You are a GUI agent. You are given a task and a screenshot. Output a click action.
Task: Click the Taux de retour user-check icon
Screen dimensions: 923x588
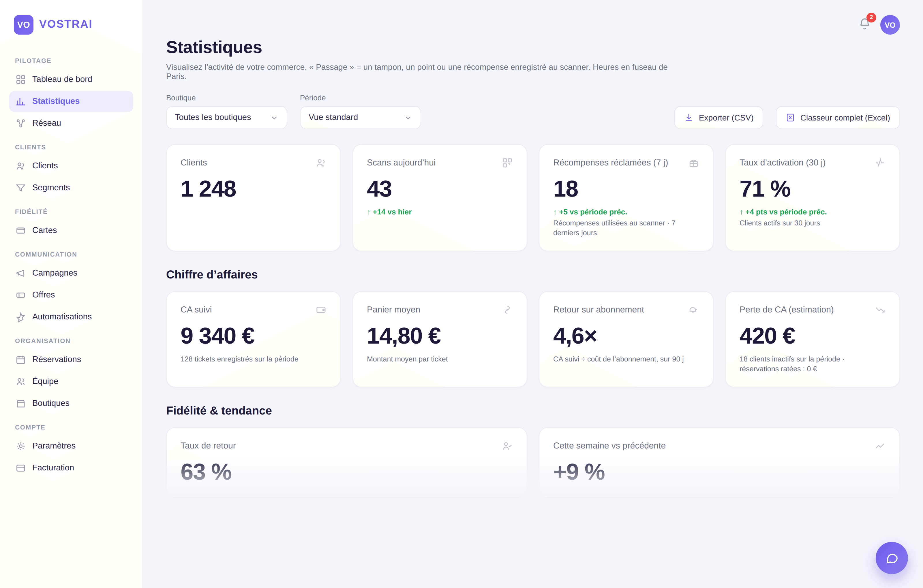[x=507, y=446]
